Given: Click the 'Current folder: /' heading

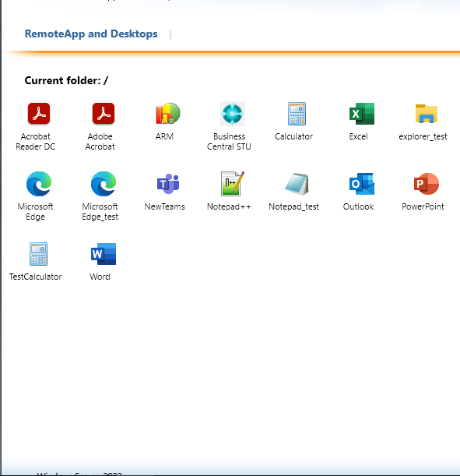Looking at the screenshot, I should click(66, 80).
